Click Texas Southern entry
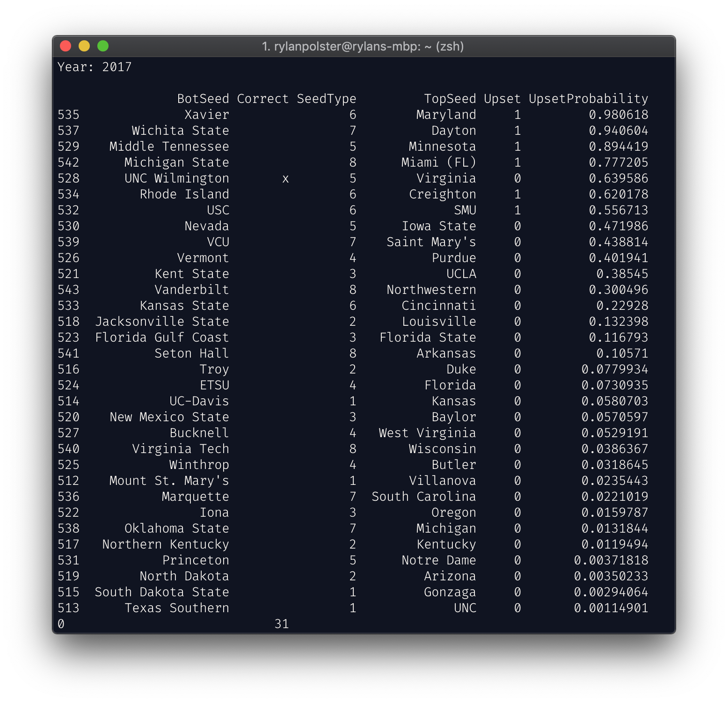This screenshot has width=728, height=703. 177,608
